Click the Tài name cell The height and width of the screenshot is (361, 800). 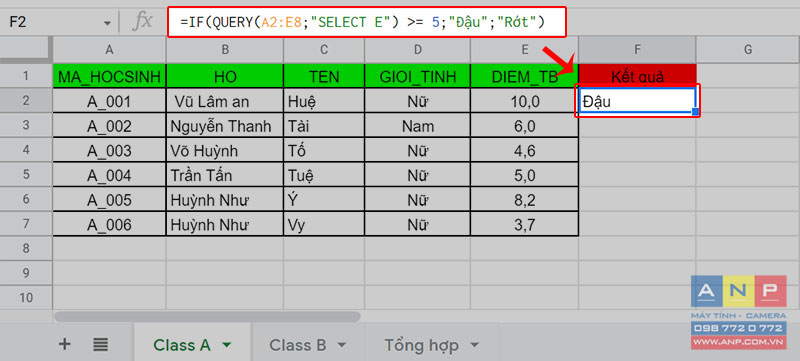(324, 125)
